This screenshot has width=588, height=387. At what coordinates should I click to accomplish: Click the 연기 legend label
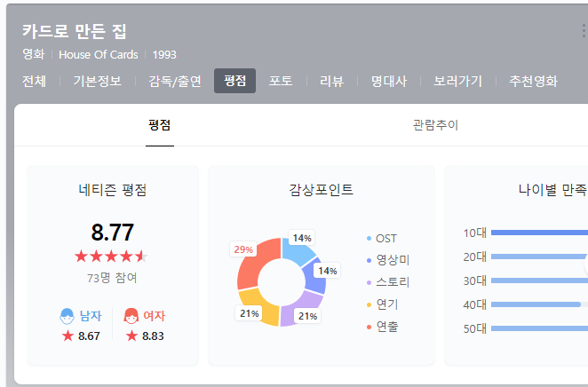(x=387, y=304)
